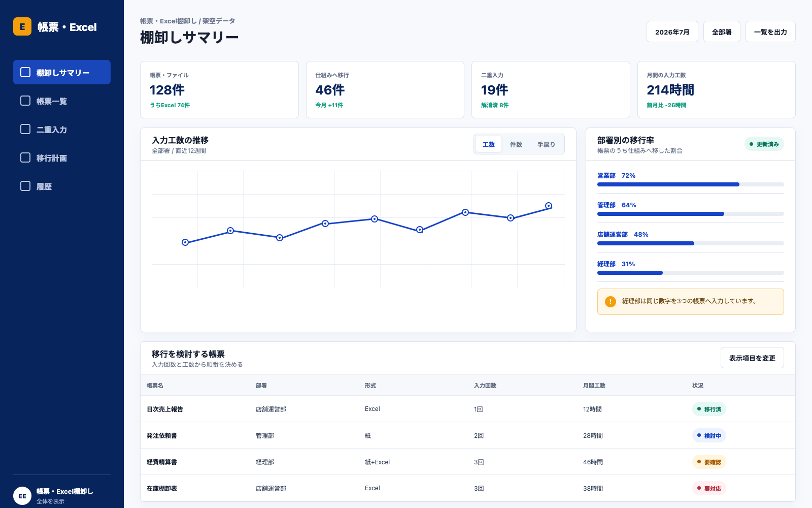Click the 日次売上報告 row name

pyautogui.click(x=165, y=409)
